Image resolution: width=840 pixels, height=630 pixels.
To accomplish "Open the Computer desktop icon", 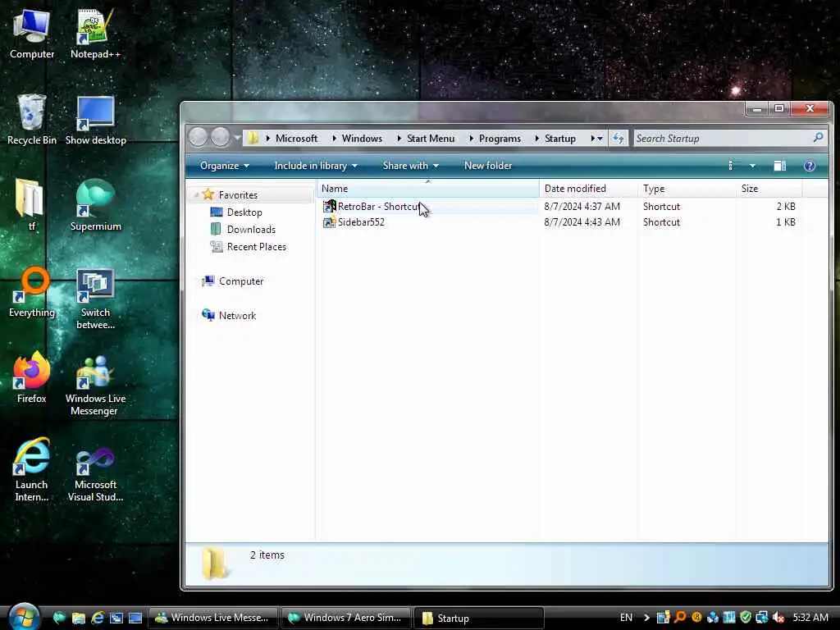I will point(32,33).
